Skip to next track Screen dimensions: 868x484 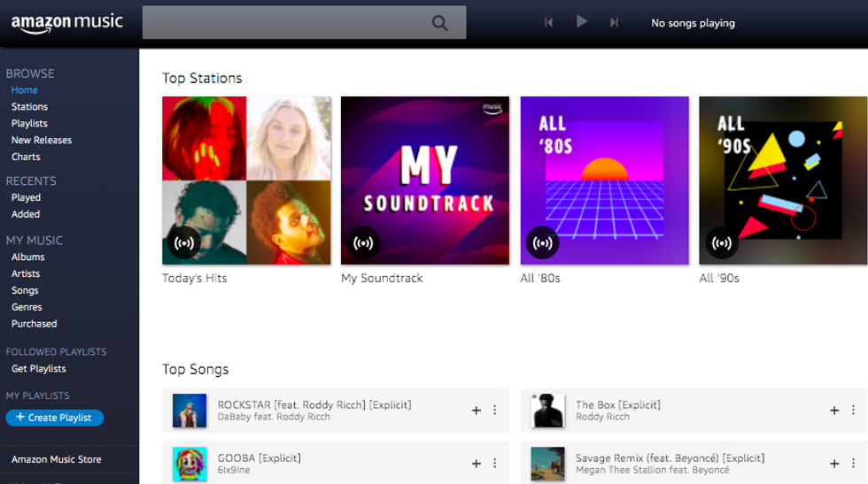[x=614, y=22]
